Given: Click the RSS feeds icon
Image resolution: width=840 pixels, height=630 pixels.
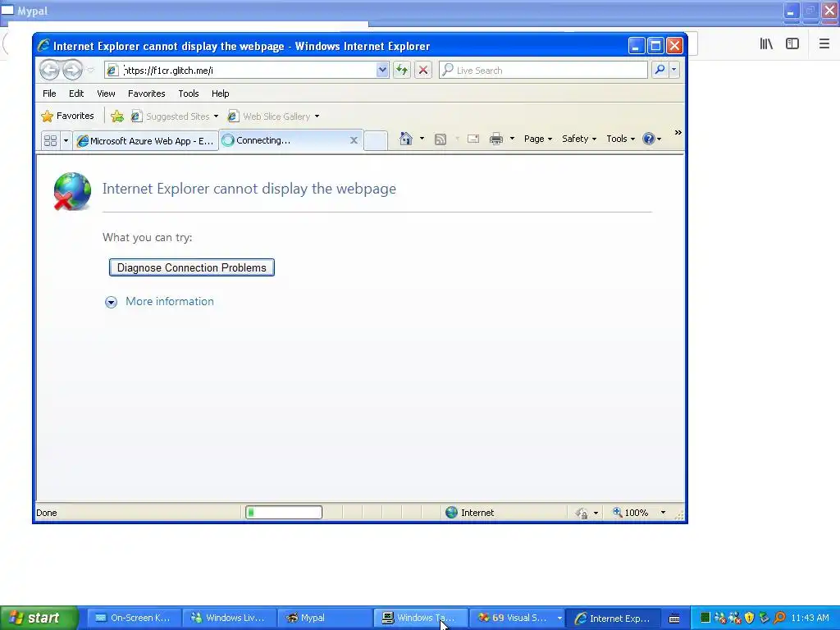Looking at the screenshot, I should pyautogui.click(x=441, y=139).
